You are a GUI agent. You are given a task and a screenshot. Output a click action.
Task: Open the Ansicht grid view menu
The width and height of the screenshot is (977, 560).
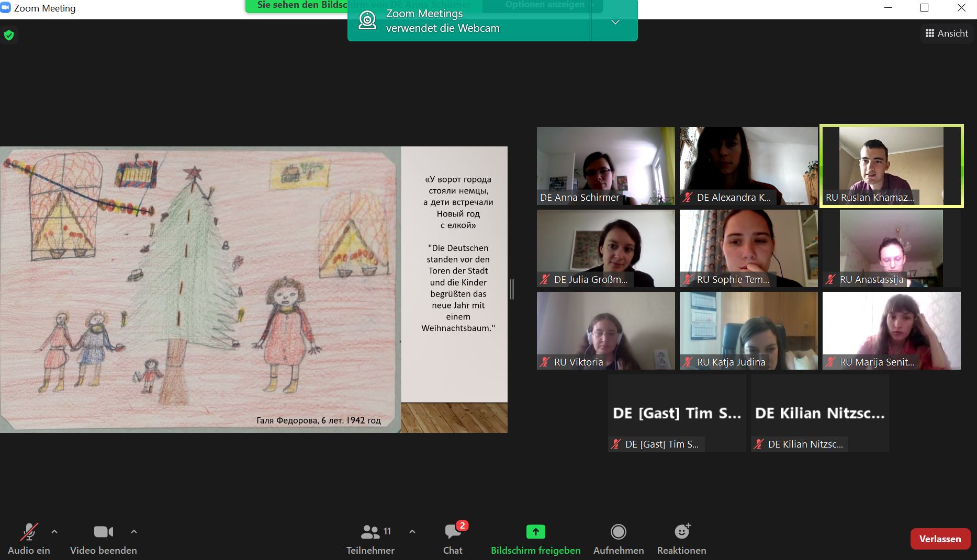tap(947, 33)
